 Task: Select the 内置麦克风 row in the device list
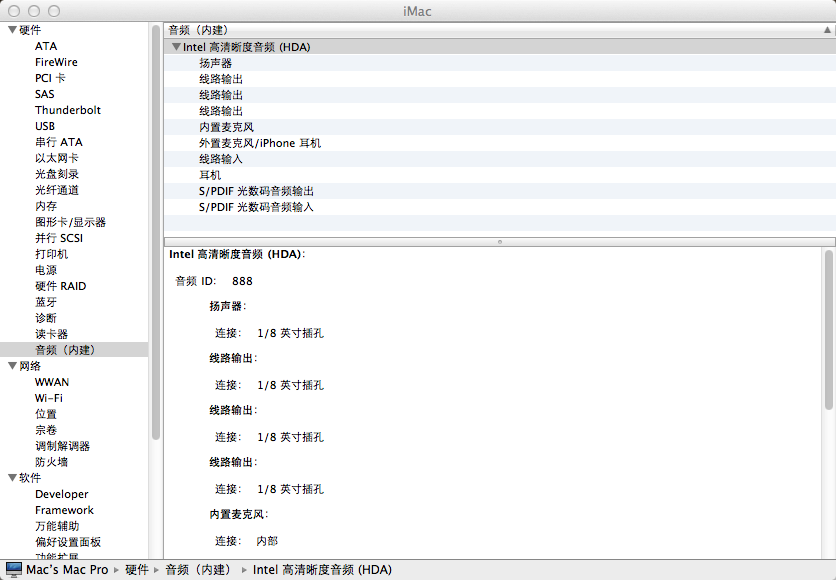(226, 127)
